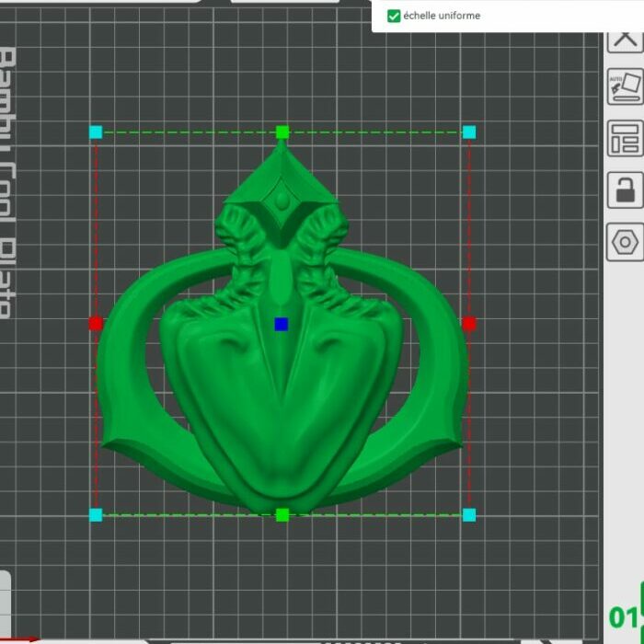Open plate settings hexagon icon

[625, 243]
